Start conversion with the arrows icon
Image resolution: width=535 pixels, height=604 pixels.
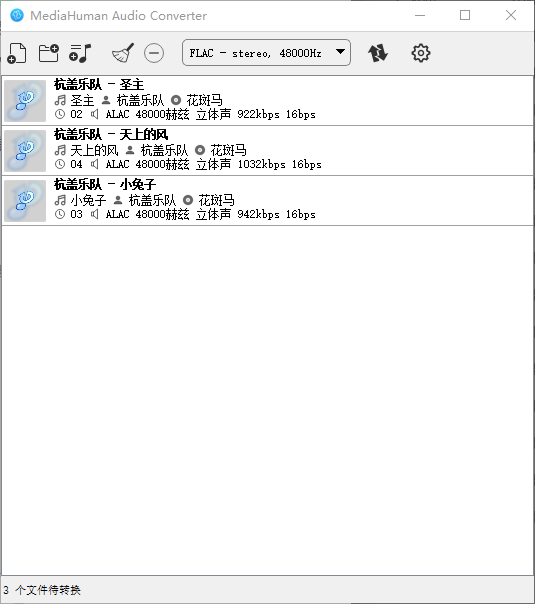click(378, 53)
